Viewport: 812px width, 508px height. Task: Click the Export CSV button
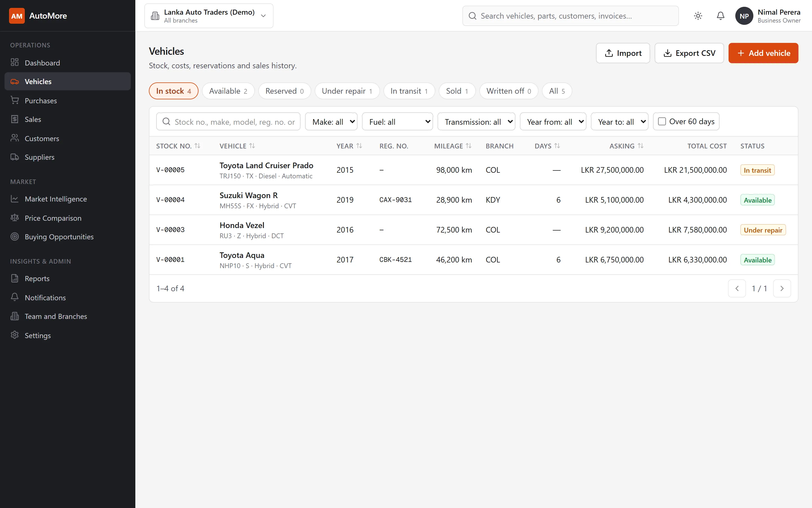click(x=689, y=53)
